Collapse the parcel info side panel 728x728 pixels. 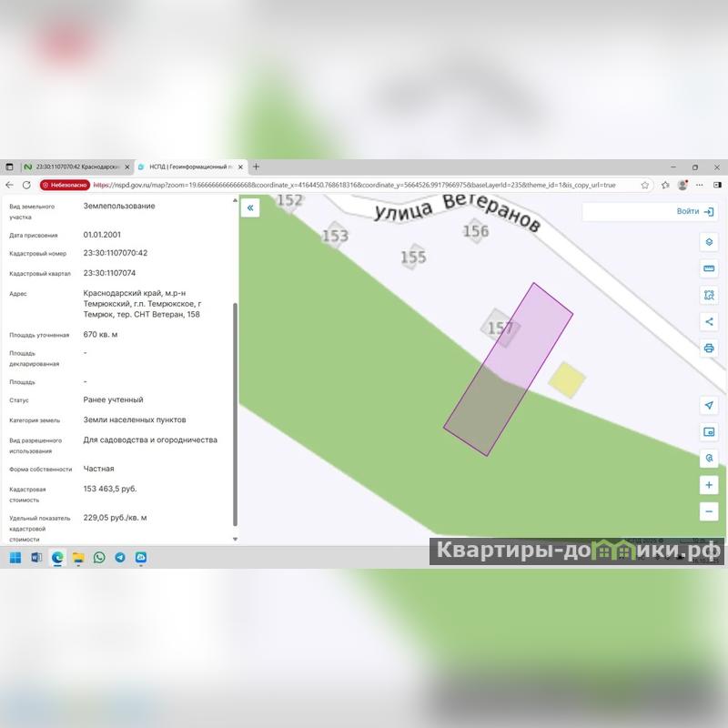250,208
